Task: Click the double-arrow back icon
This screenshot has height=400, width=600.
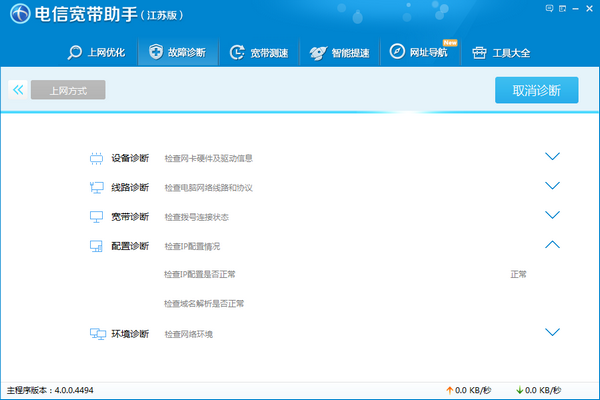Action: tap(18, 90)
